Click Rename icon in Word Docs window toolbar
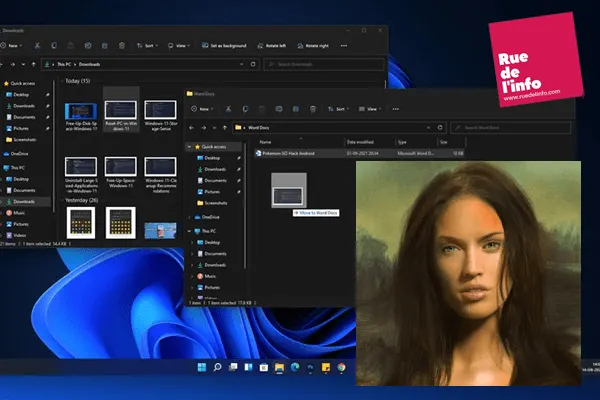 pyautogui.click(x=279, y=109)
